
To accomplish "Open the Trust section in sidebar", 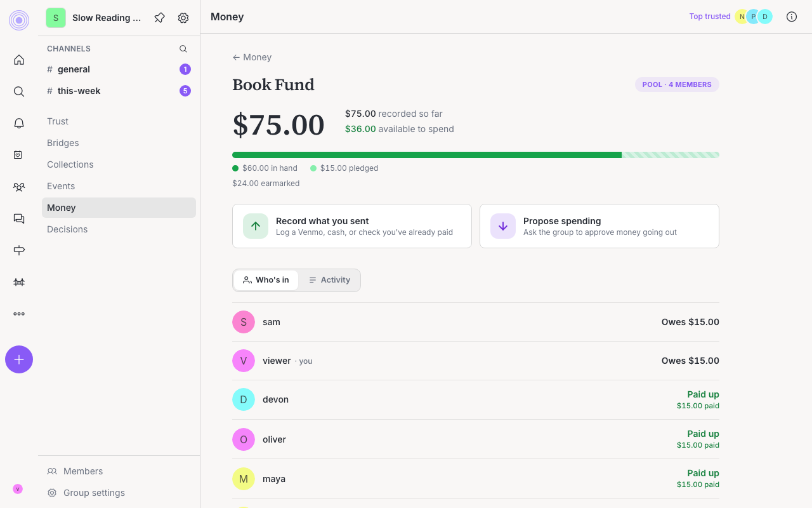I will coord(119,121).
